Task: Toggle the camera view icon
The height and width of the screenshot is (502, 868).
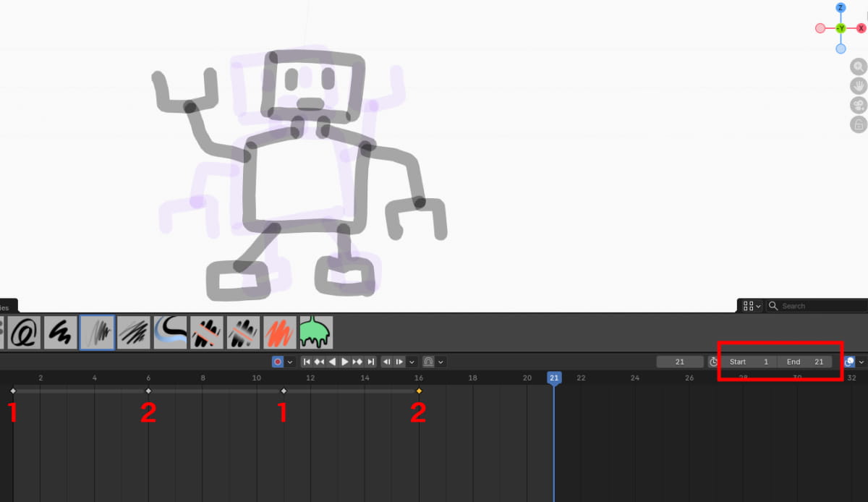Action: (859, 106)
